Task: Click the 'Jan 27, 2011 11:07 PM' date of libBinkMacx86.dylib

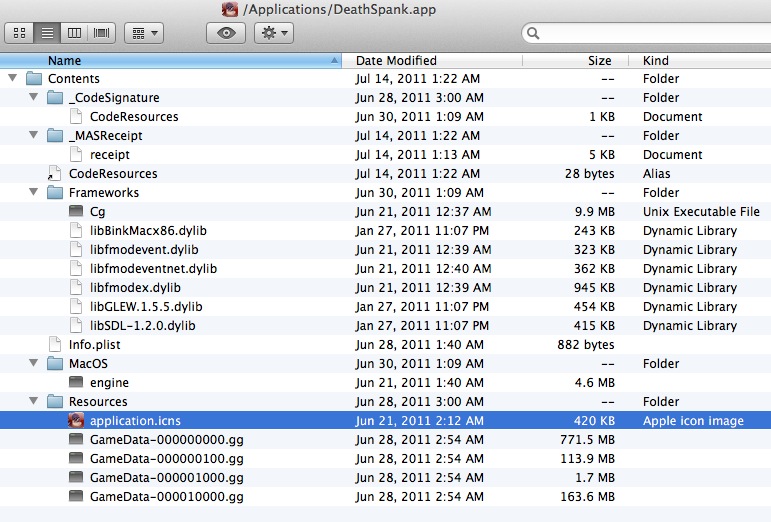Action: [422, 231]
